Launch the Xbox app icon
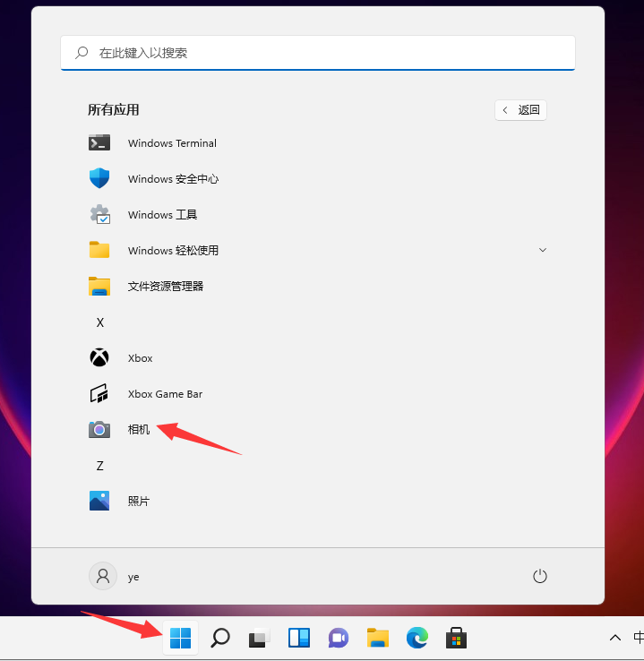The width and height of the screenshot is (644, 661). point(99,357)
